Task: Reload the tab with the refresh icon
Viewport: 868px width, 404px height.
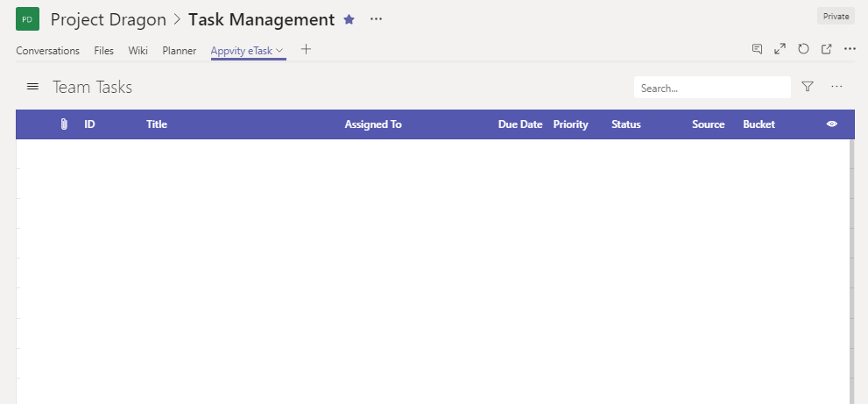Action: coord(803,49)
